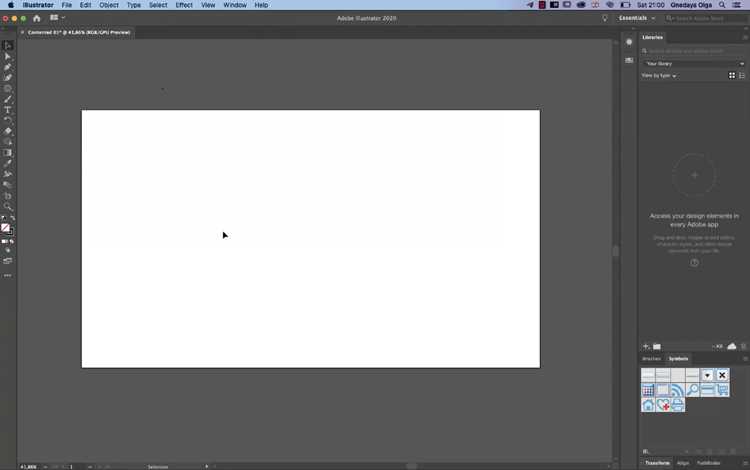The width and height of the screenshot is (750, 470).
Task: Open the Edit menu
Action: (x=85, y=5)
